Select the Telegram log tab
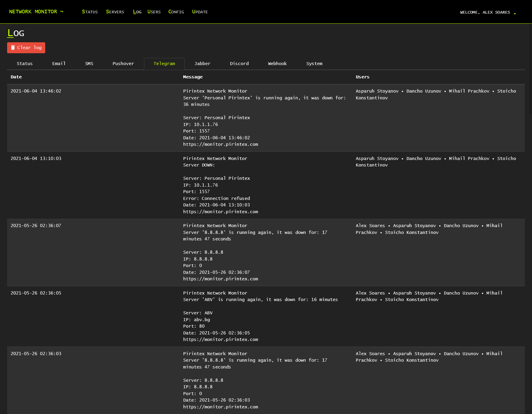The width and height of the screenshot is (532, 414). click(164, 64)
